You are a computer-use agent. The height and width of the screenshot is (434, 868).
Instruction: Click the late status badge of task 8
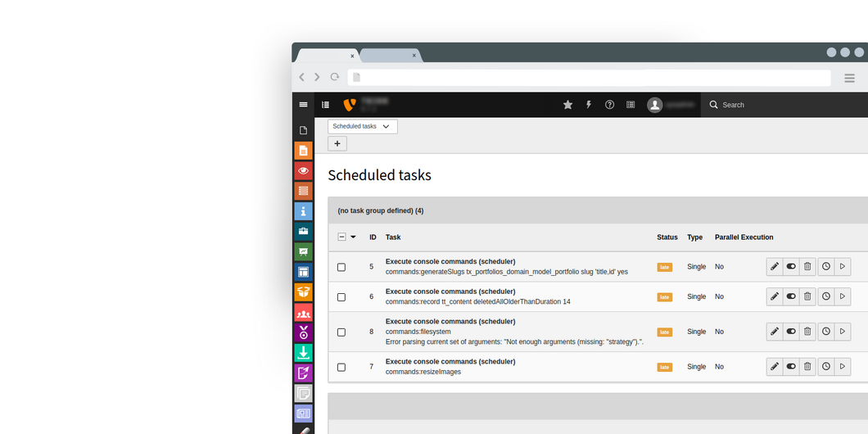tap(665, 332)
